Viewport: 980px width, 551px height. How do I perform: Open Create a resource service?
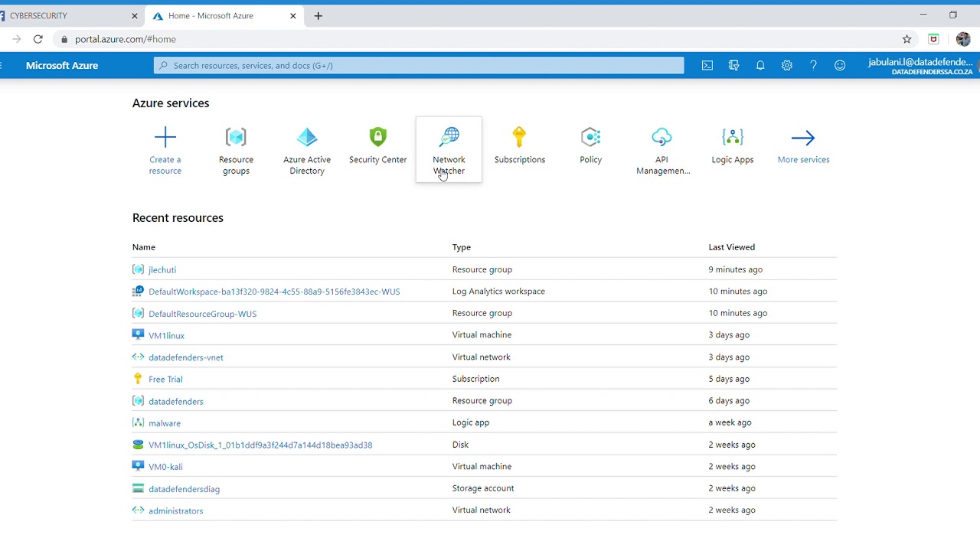(165, 151)
